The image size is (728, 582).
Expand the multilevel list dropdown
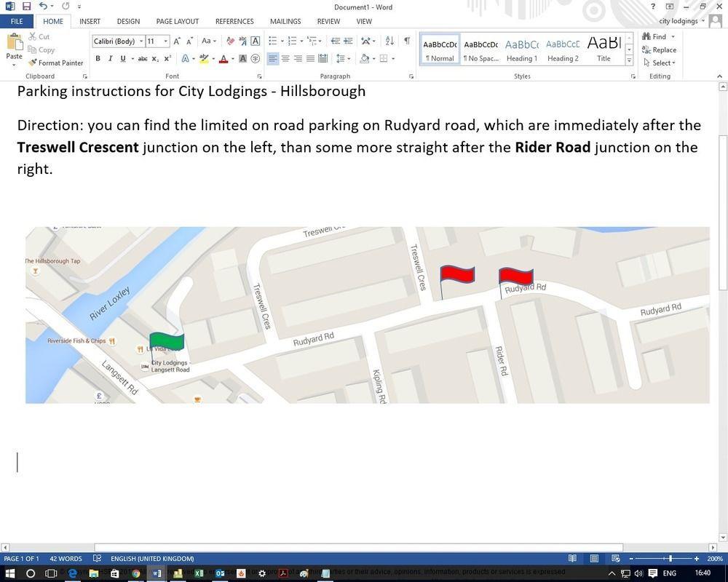(x=320, y=41)
